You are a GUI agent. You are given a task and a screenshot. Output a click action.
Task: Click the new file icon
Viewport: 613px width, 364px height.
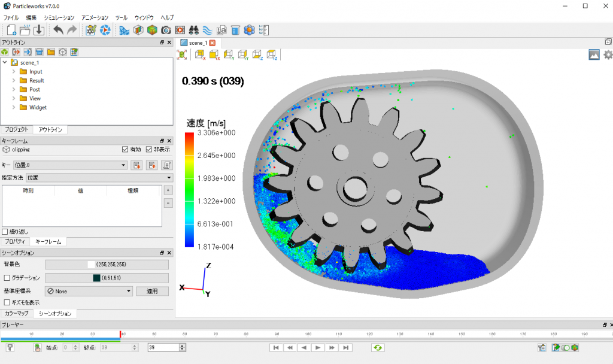11,30
